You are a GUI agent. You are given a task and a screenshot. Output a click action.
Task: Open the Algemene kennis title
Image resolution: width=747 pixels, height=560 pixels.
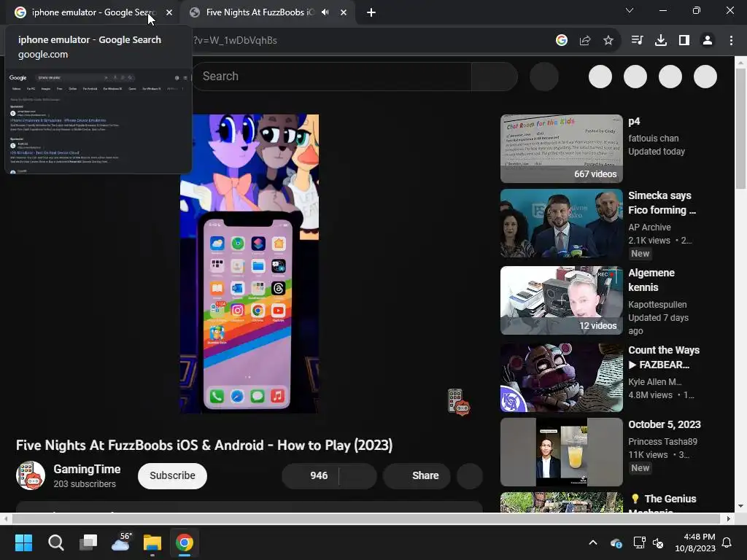[x=651, y=280]
